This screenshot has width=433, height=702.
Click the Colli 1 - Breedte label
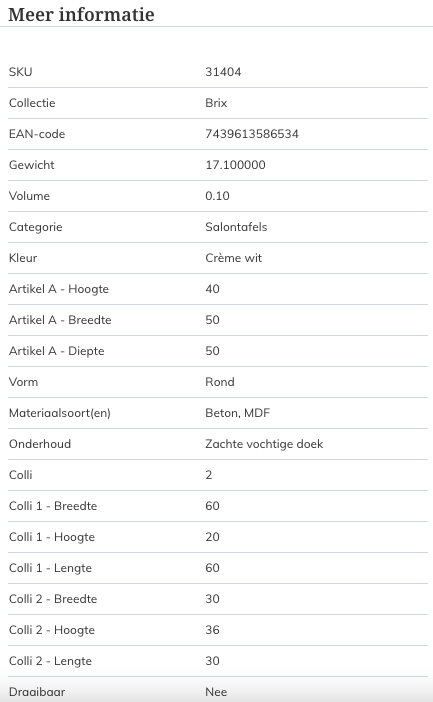[53, 506]
